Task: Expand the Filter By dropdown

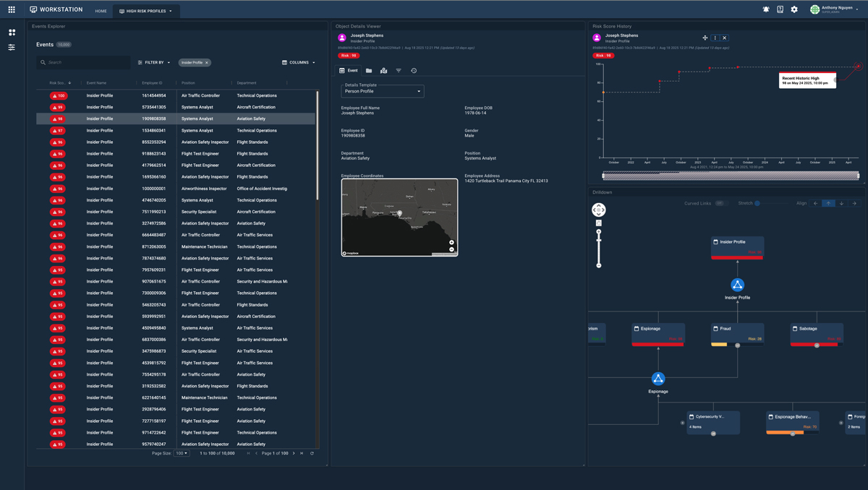Action: tap(154, 63)
